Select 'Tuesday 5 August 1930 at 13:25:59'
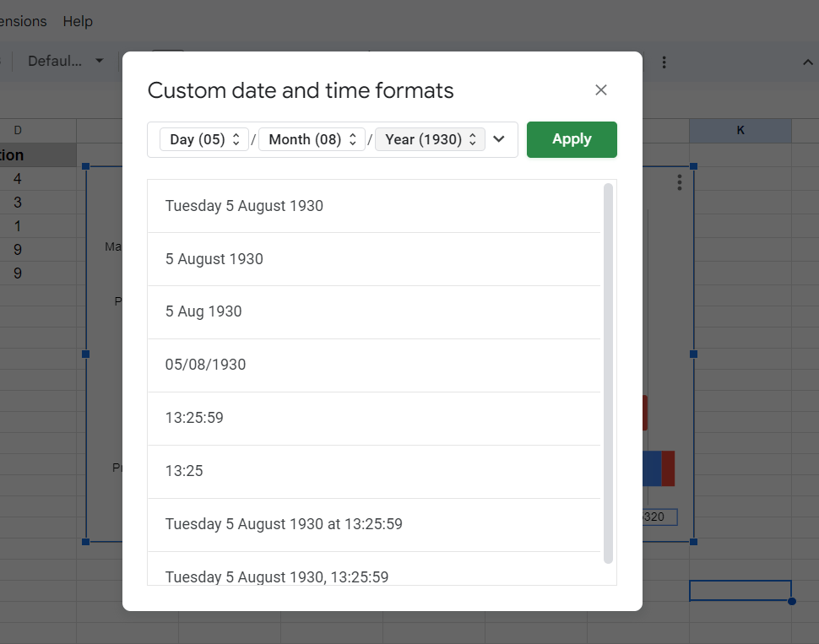 374,525
